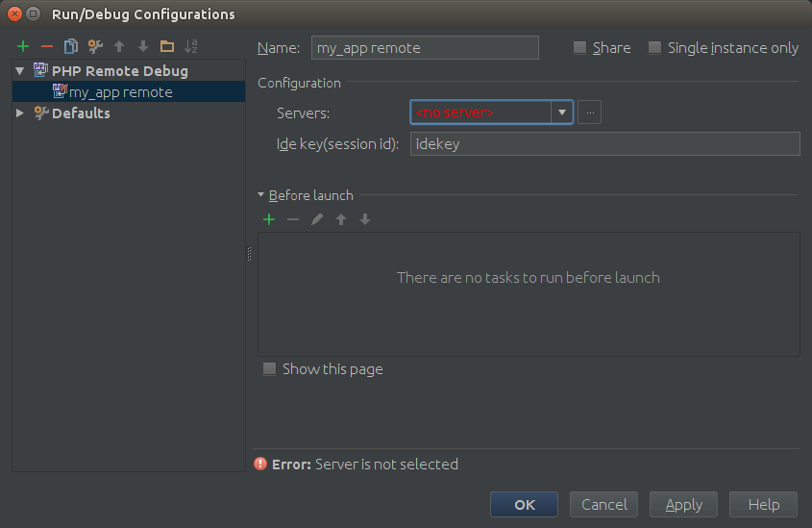812x528 pixels.
Task: Click the create folder icon
Action: 167,46
